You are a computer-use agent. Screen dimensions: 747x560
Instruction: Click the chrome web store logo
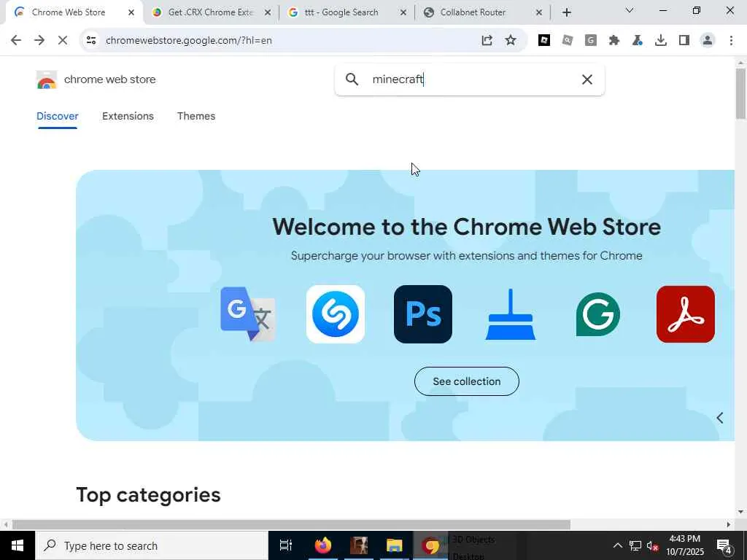pyautogui.click(x=47, y=80)
